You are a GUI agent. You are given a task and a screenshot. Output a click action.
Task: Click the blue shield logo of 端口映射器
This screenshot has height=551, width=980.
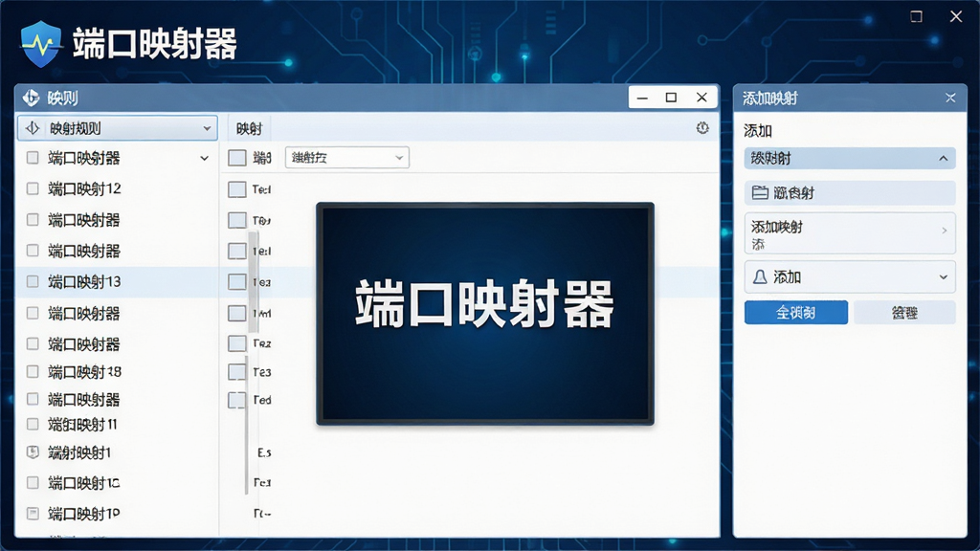pyautogui.click(x=41, y=44)
